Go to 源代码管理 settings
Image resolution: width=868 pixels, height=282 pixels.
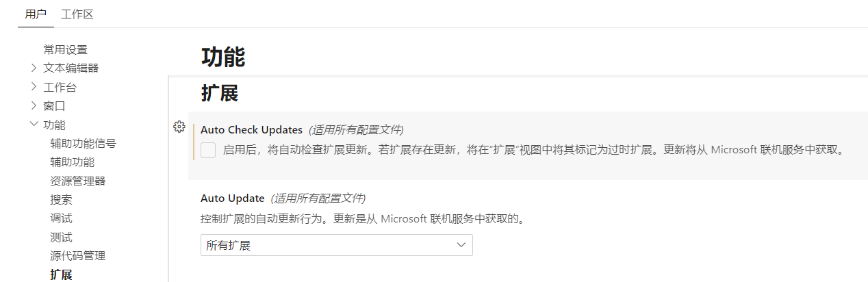(x=77, y=256)
